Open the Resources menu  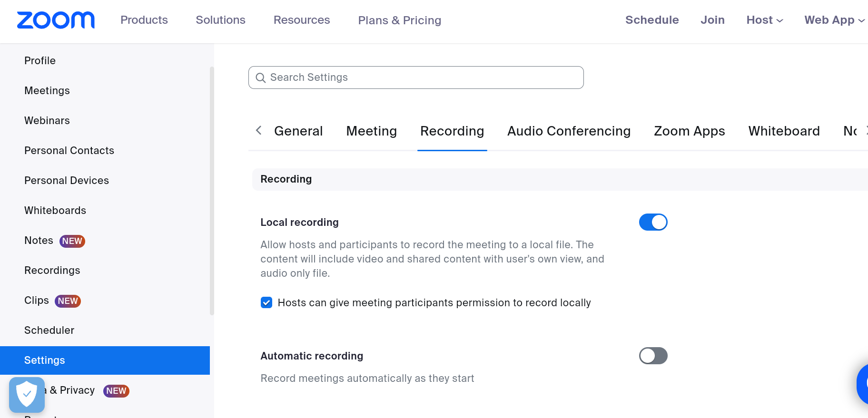point(302,20)
